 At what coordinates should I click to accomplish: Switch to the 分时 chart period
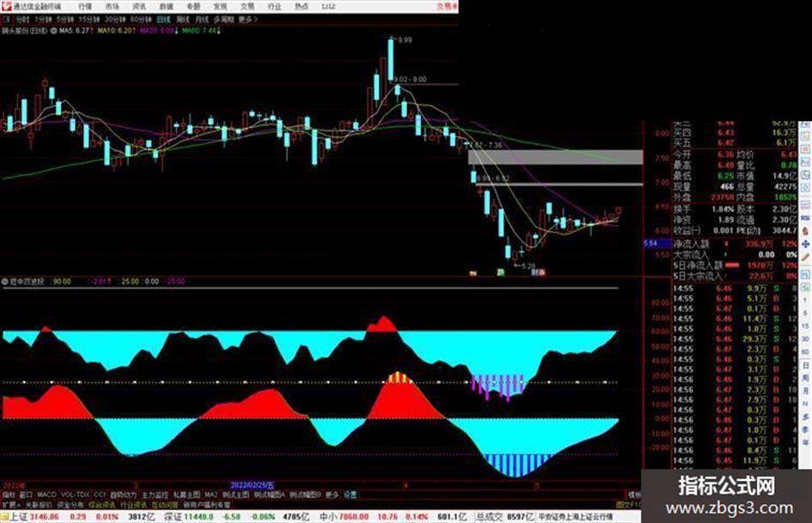click(21, 19)
